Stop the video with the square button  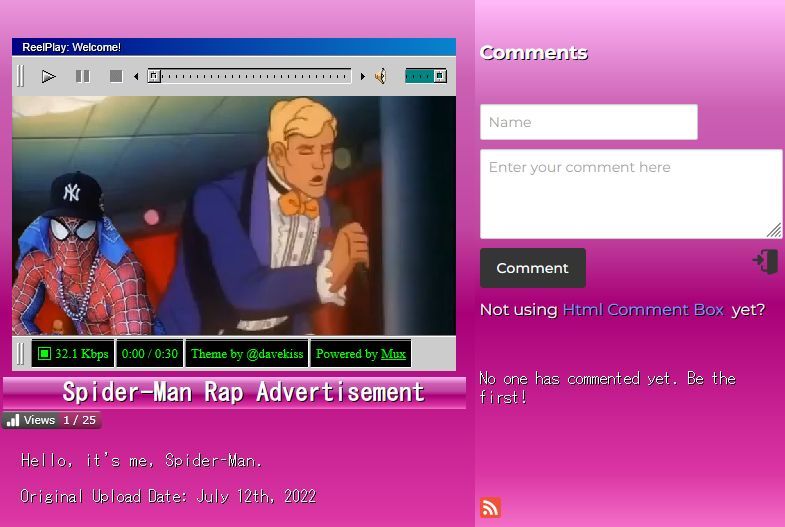pos(116,76)
